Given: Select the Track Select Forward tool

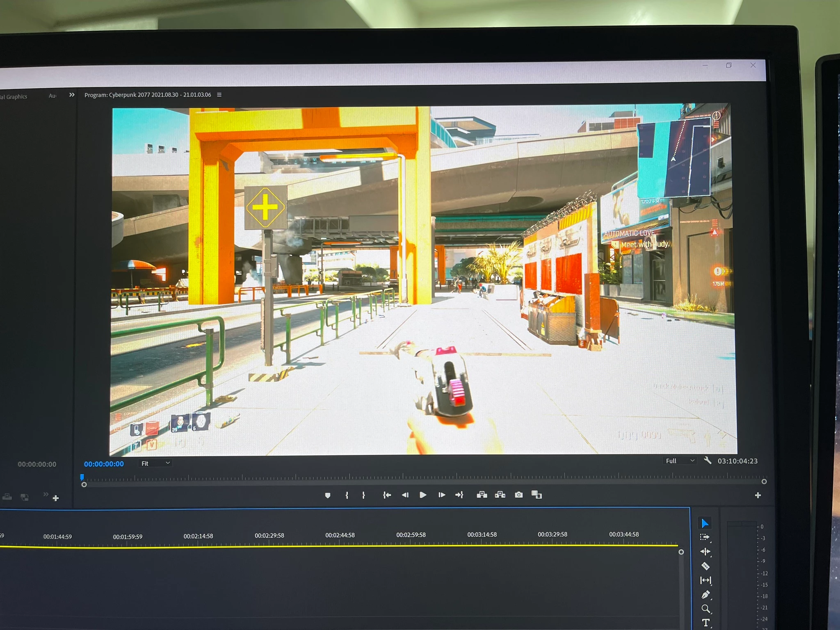Looking at the screenshot, I should click(705, 537).
